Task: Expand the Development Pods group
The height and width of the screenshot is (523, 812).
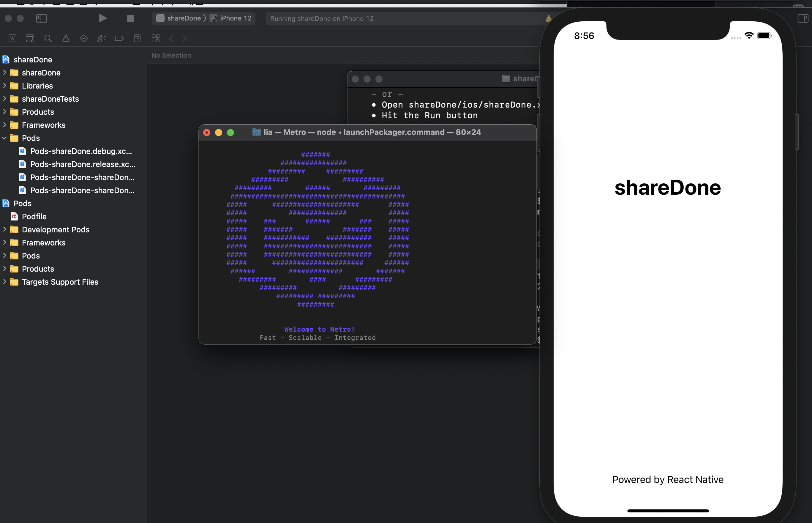Action: point(4,230)
